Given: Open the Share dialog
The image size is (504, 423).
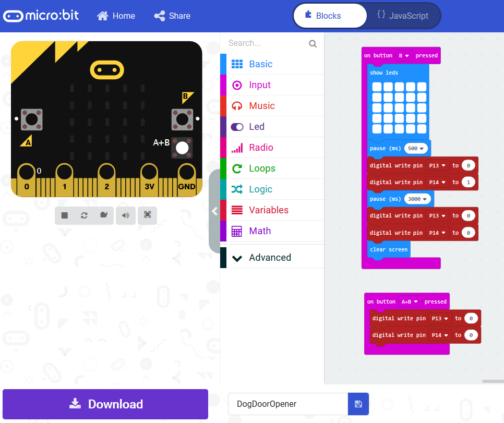Looking at the screenshot, I should pos(172,16).
